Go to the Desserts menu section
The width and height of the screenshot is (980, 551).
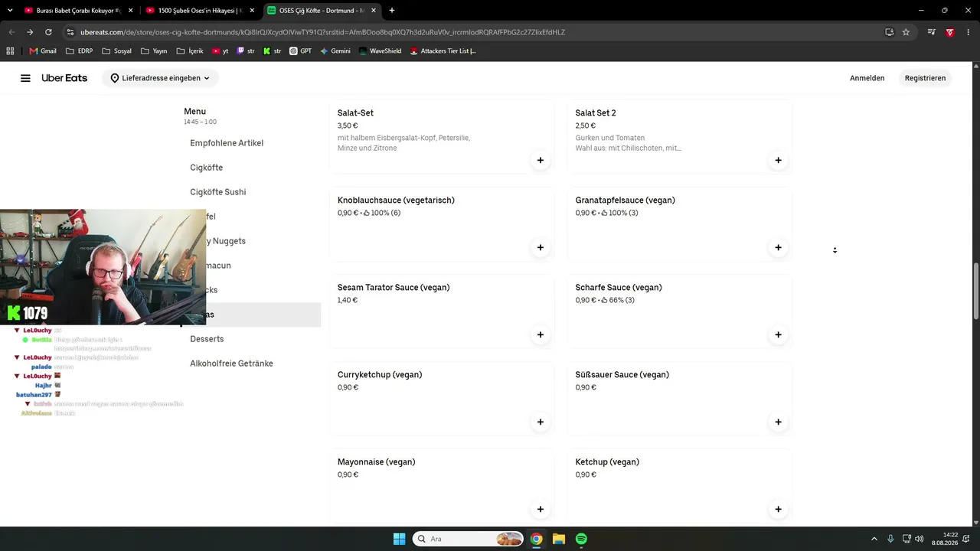pyautogui.click(x=207, y=339)
